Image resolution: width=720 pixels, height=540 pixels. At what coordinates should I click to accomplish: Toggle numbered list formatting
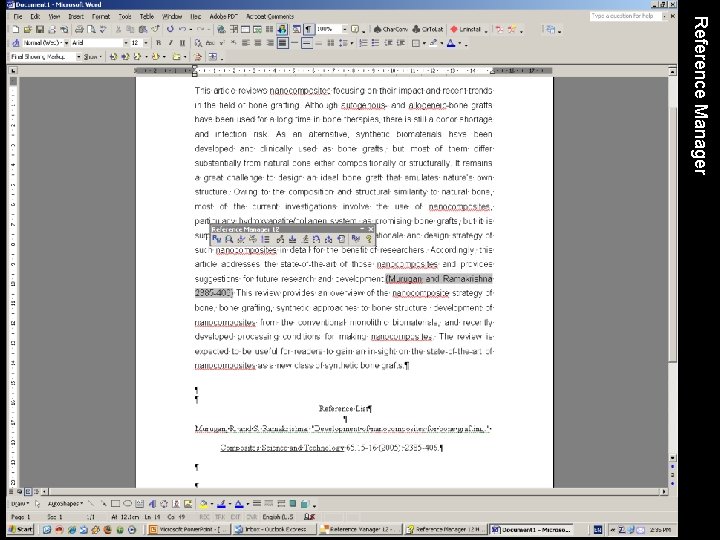(x=363, y=43)
